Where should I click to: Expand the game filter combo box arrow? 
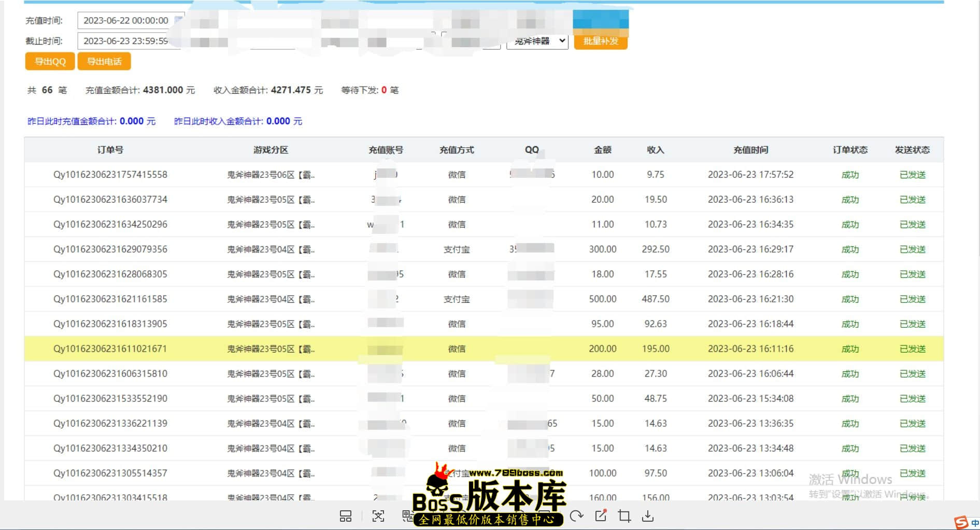tap(562, 41)
